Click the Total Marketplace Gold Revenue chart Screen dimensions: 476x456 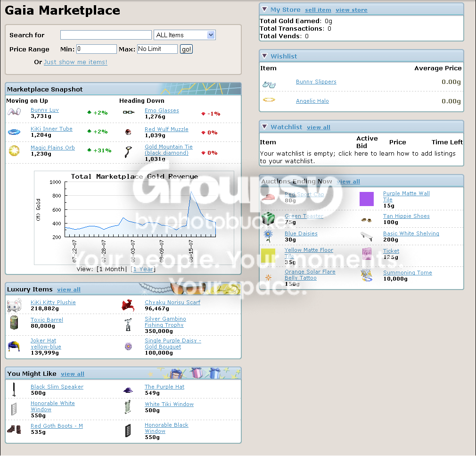coord(134,217)
